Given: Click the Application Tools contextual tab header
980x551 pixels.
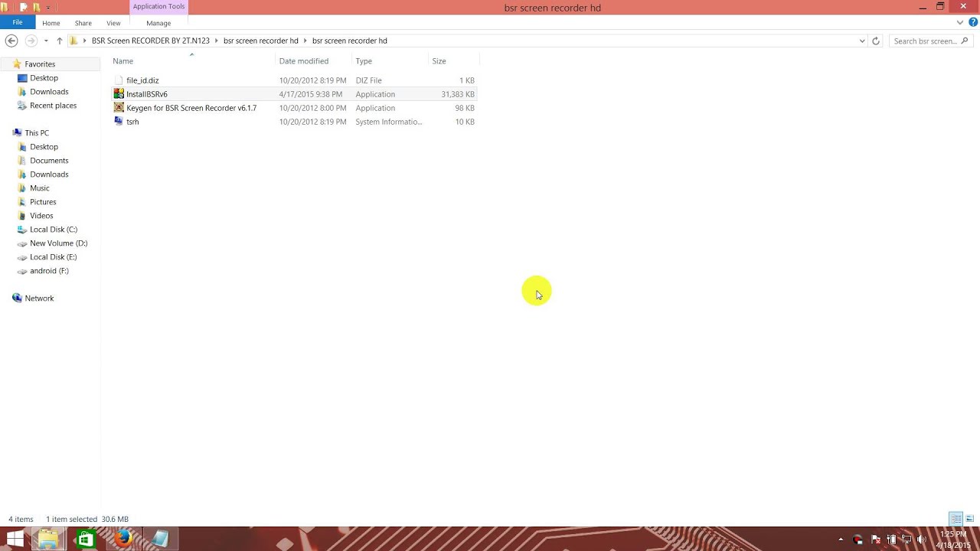Looking at the screenshot, I should click(x=158, y=7).
